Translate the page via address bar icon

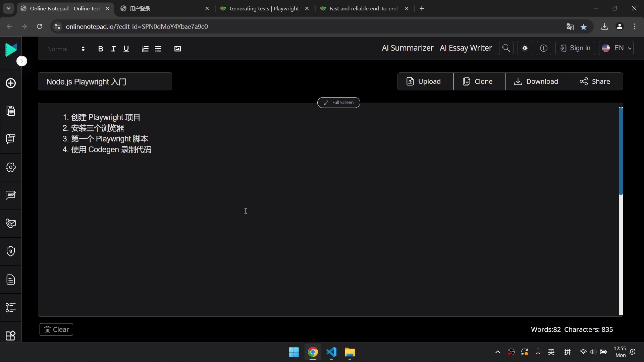(570, 26)
